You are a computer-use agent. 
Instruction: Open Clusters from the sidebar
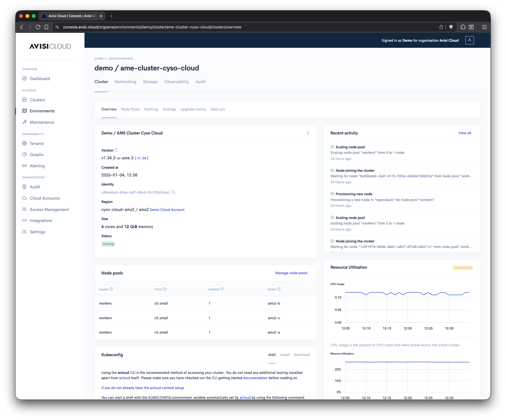pyautogui.click(x=37, y=100)
